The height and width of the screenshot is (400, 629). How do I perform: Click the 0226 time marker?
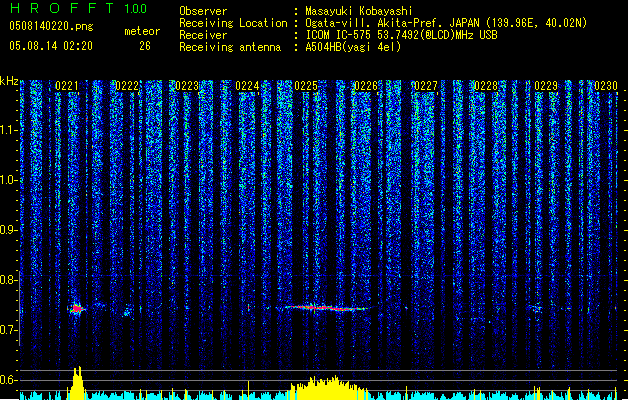point(366,86)
